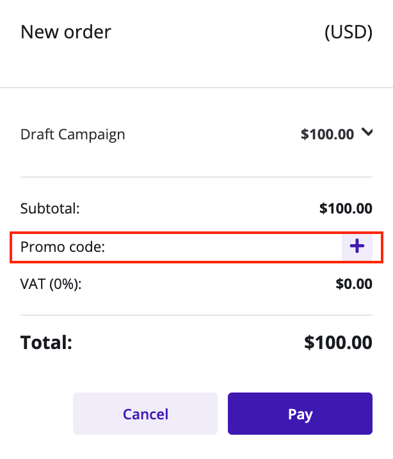Confirm payment with the Pay button
393x459 pixels.
(x=300, y=414)
